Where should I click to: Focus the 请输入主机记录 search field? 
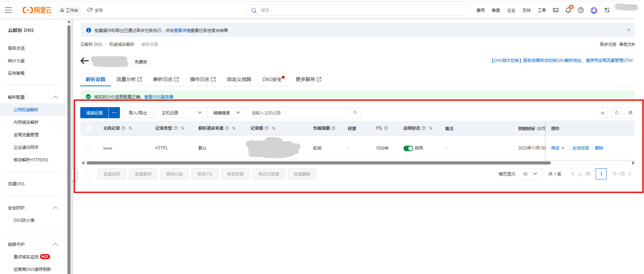tap(298, 113)
